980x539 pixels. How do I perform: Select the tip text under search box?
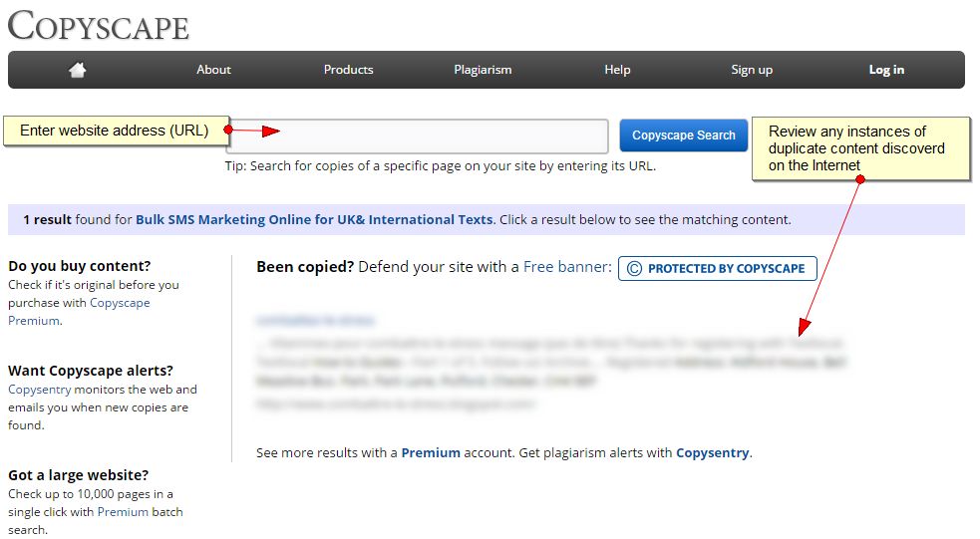pos(441,166)
